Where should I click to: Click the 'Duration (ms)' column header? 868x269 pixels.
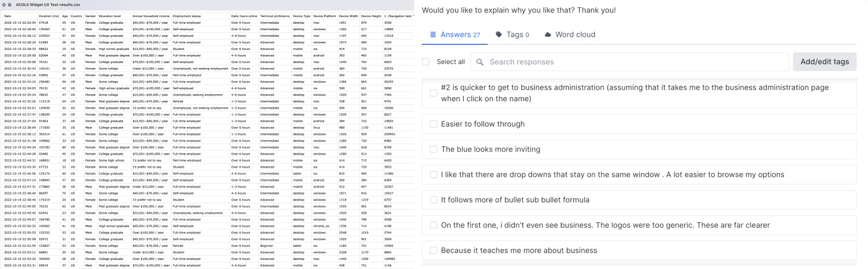[49, 16]
